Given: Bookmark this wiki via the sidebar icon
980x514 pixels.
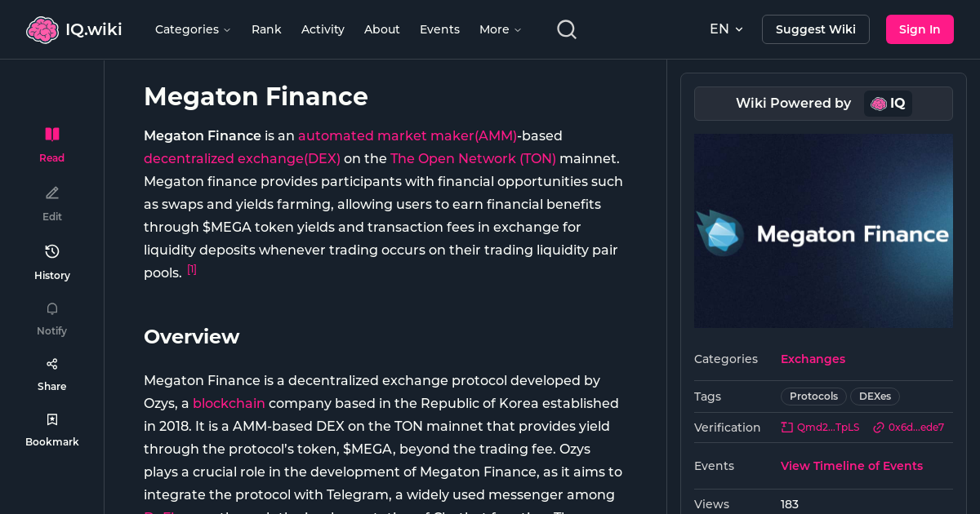Looking at the screenshot, I should (x=51, y=419).
